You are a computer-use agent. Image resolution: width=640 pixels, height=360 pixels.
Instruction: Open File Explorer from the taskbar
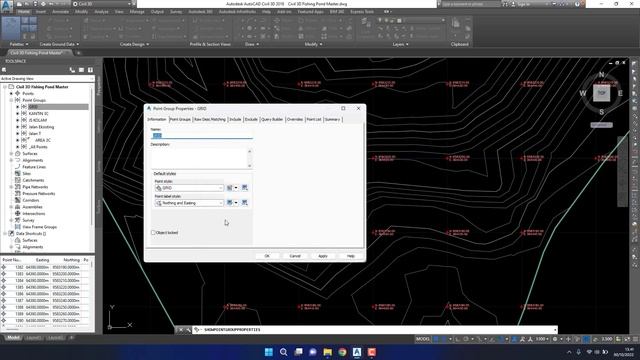[x=327, y=352]
